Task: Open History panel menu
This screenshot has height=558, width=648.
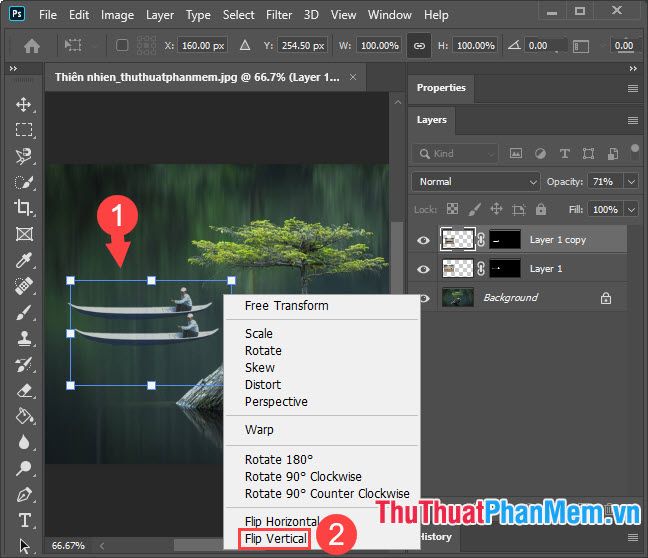Action: click(x=633, y=537)
